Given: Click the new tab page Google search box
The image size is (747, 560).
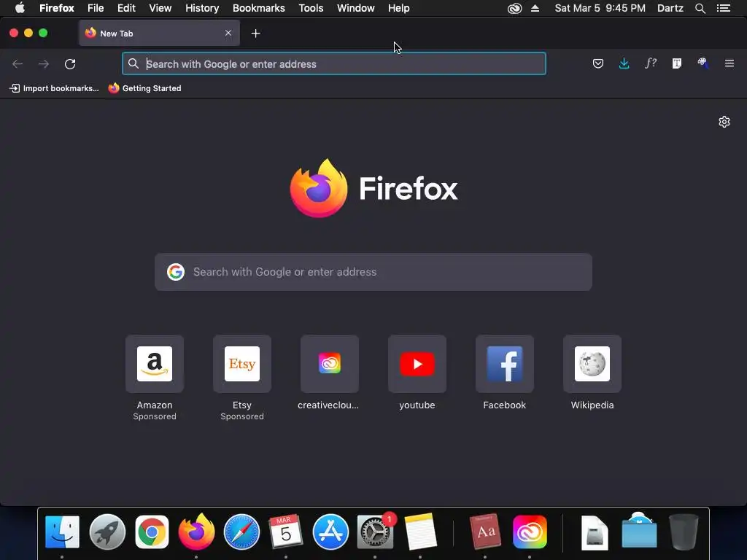Looking at the screenshot, I should pyautogui.click(x=373, y=272).
